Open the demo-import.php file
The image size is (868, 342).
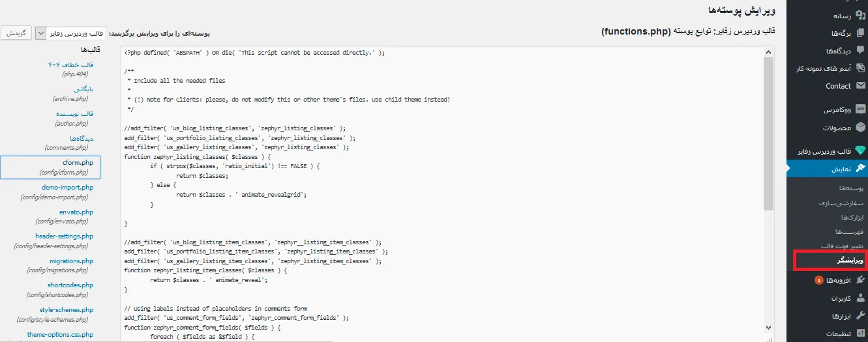[67, 188]
